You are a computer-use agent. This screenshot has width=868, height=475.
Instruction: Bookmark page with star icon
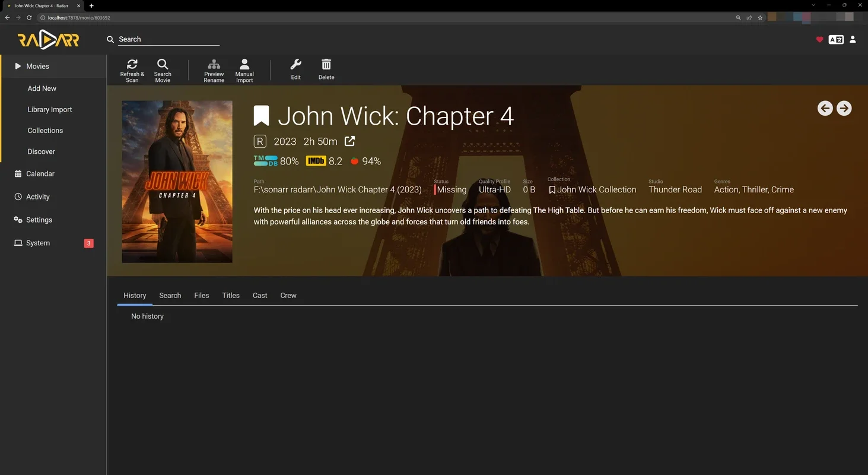(x=760, y=18)
